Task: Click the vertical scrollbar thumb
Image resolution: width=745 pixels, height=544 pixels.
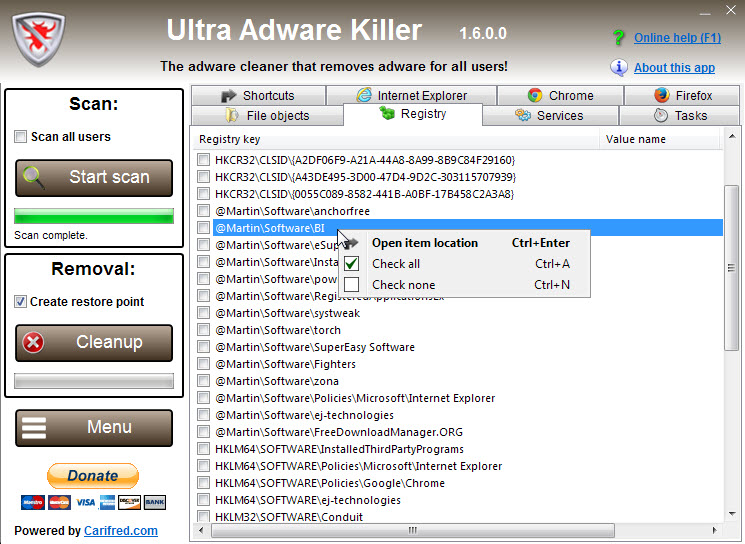Action: [x=732, y=268]
